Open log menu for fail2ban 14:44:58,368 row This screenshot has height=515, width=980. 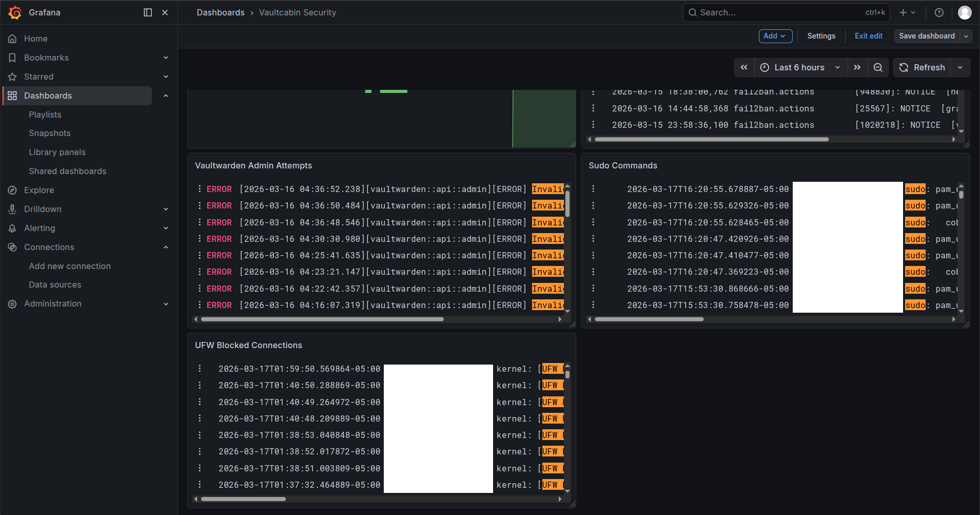pyautogui.click(x=593, y=108)
